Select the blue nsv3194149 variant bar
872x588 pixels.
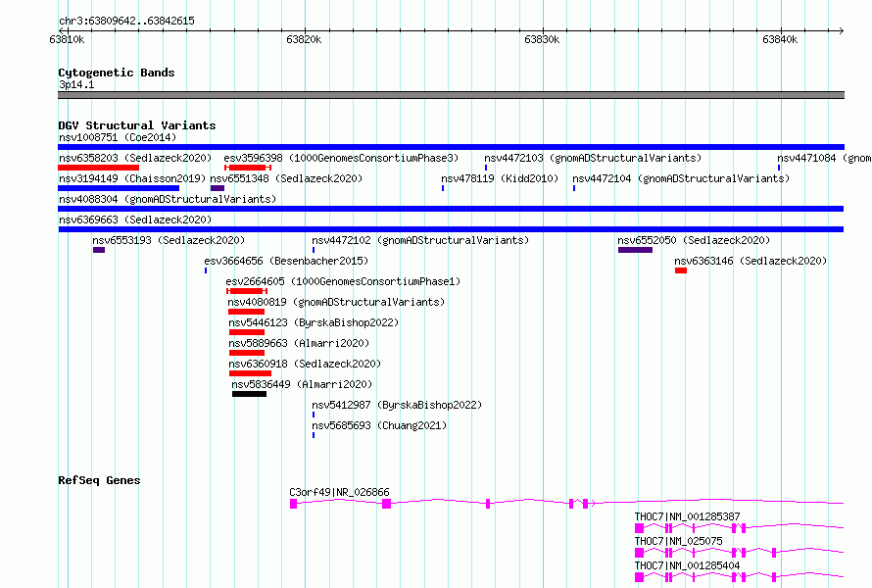[x=119, y=188]
